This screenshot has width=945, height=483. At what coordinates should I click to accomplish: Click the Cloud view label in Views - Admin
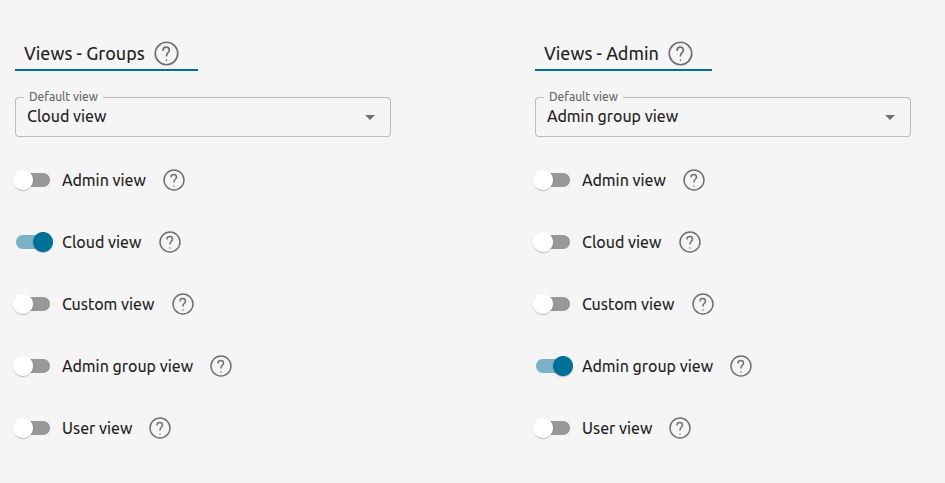pyautogui.click(x=621, y=242)
